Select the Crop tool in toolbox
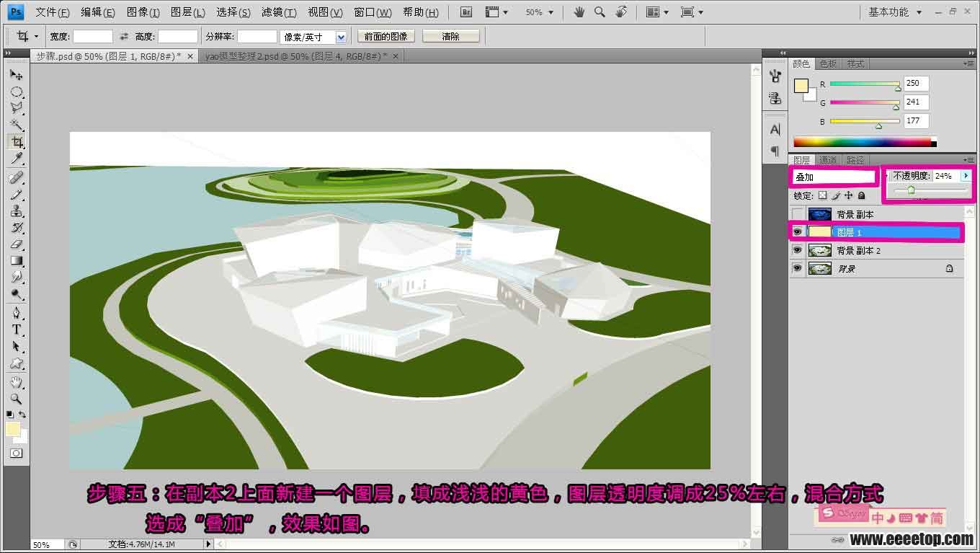This screenshot has width=980, height=553. pyautogui.click(x=17, y=142)
